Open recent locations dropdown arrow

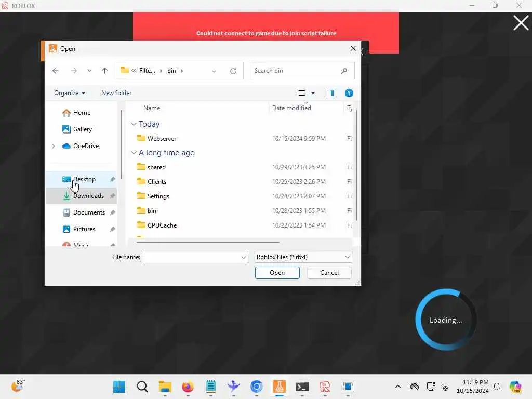89,71
